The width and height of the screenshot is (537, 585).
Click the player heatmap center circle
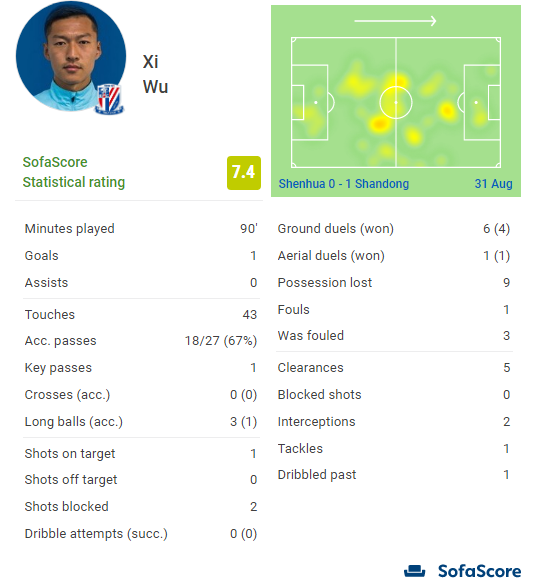coord(396,102)
